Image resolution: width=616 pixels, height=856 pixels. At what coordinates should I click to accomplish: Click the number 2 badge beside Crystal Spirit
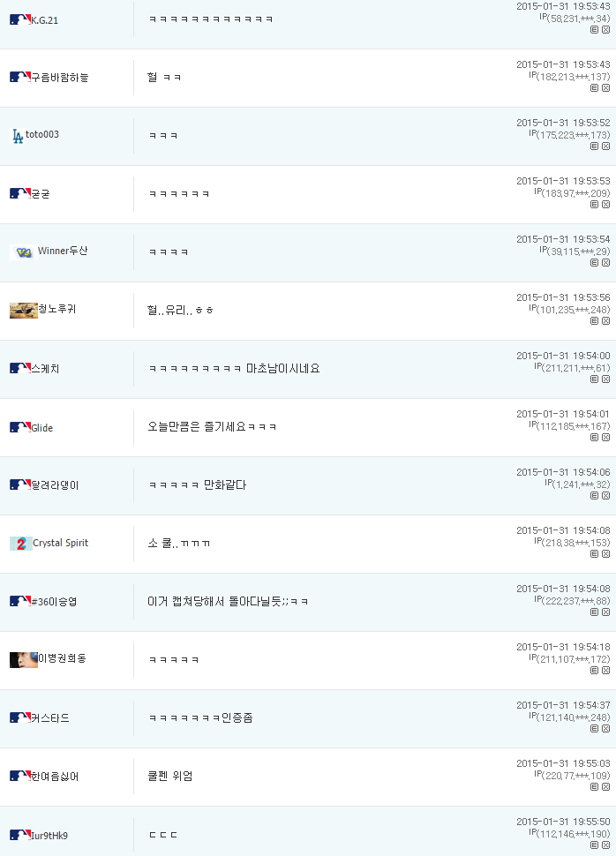(x=21, y=544)
